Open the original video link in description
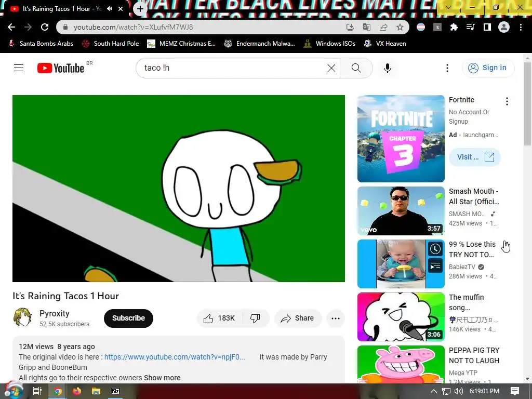The width and height of the screenshot is (532, 399). pyautogui.click(x=175, y=357)
